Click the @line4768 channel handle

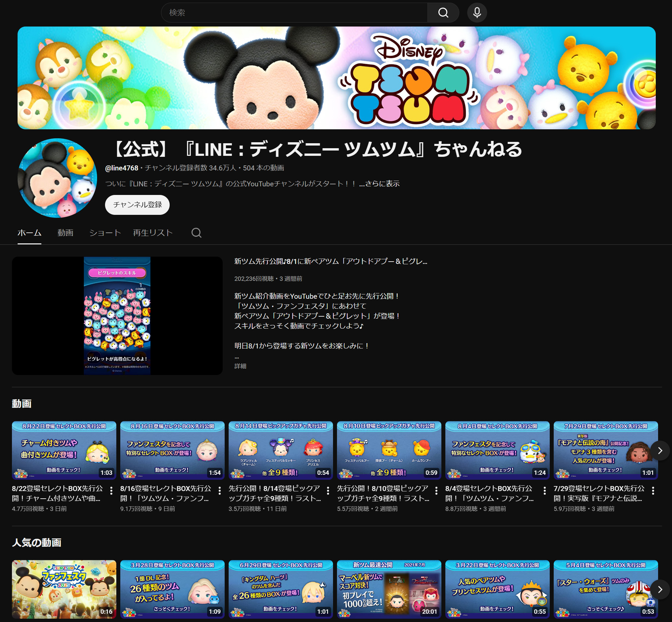coord(122,168)
